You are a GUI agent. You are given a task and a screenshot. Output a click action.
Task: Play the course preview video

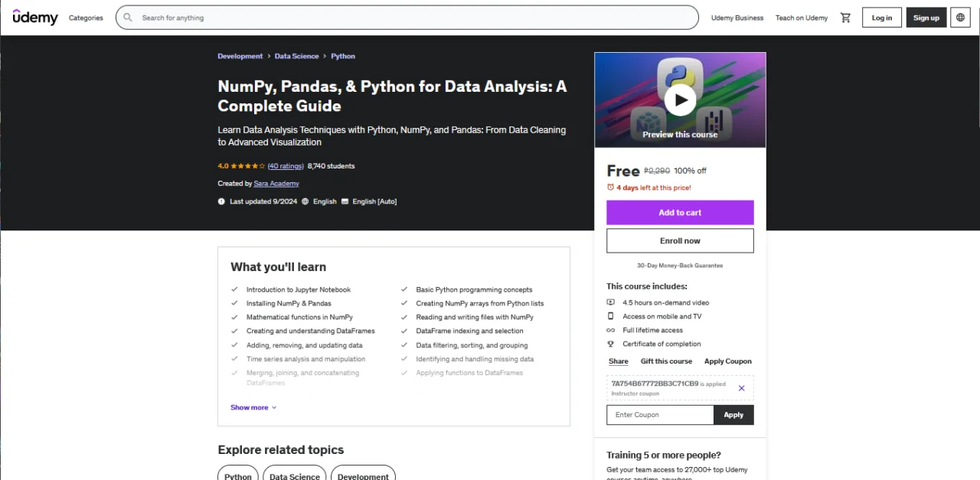tap(680, 100)
